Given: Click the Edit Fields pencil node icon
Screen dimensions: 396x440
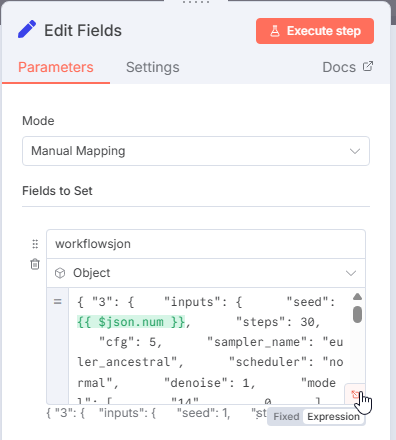Looking at the screenshot, I should pos(27,29).
